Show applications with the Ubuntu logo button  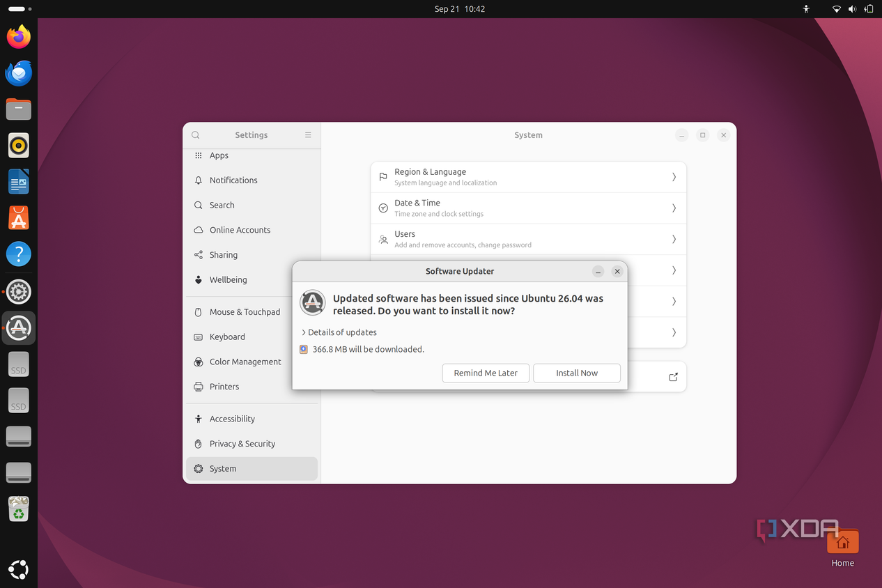[19, 569]
